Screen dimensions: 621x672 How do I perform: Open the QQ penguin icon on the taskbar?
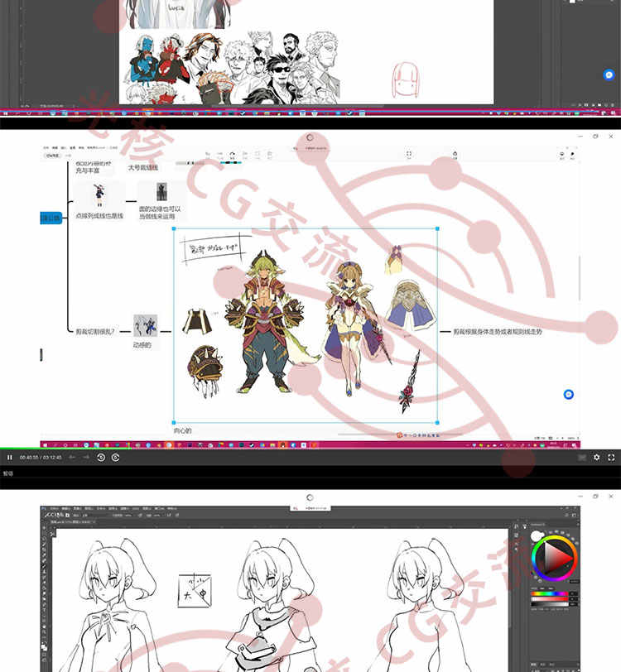click(x=282, y=445)
